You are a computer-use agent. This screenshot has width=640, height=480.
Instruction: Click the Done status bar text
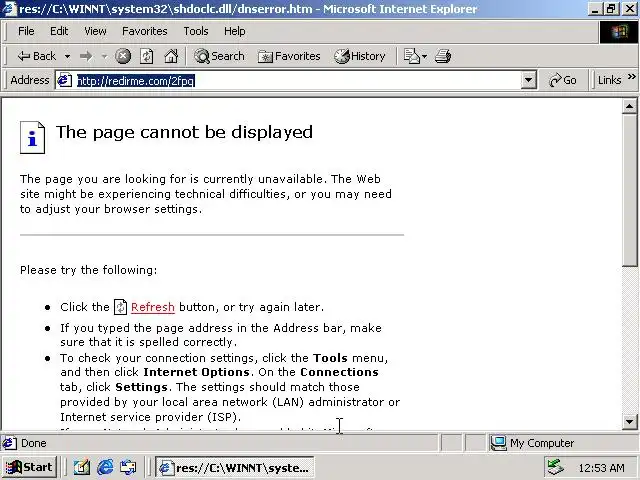[x=33, y=443]
